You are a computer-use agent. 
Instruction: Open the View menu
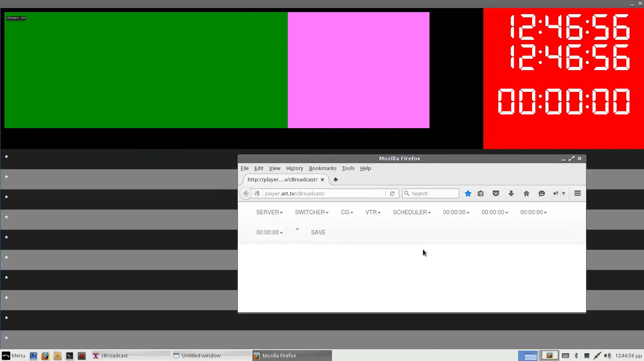click(x=275, y=168)
